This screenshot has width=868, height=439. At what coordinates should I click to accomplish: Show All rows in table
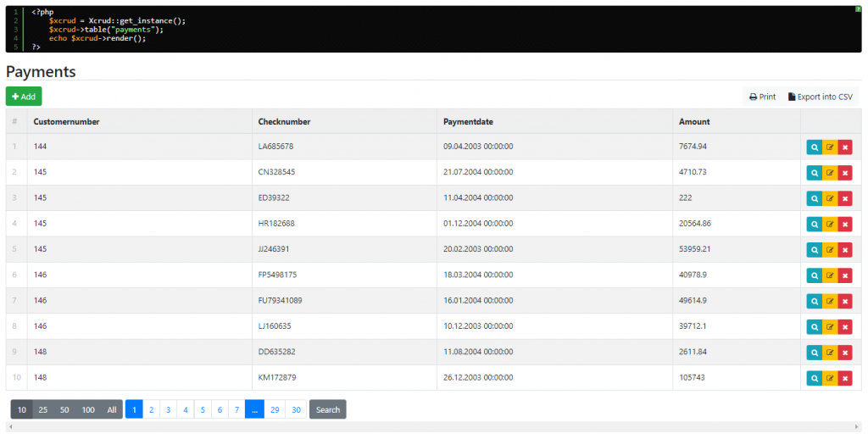[x=112, y=409]
